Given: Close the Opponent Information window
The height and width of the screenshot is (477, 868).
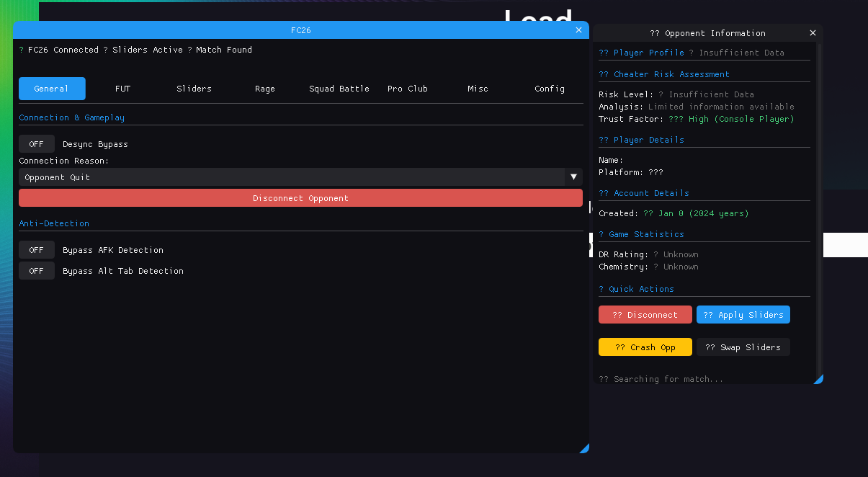Looking at the screenshot, I should (813, 33).
